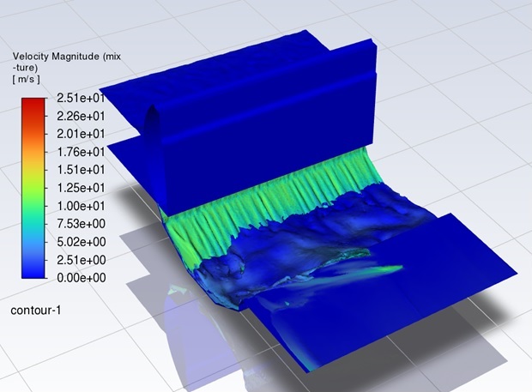Viewport: 532px width, 392px height.
Task: Select the contour-1 label
Action: coord(36,311)
